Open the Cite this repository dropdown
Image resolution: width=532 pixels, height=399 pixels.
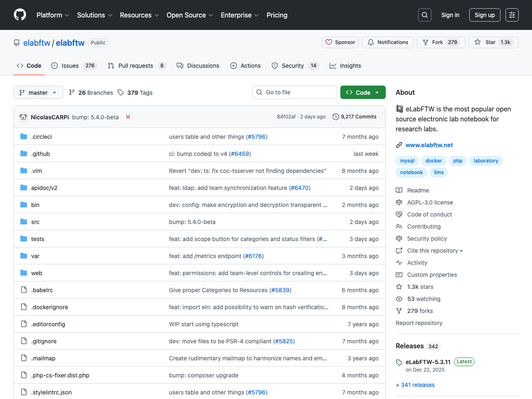[x=429, y=250]
